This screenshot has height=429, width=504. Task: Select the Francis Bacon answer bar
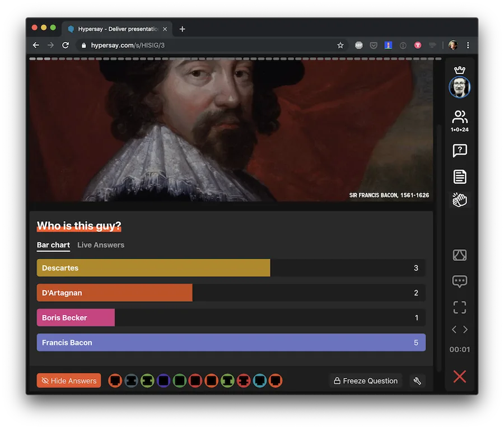click(x=231, y=343)
